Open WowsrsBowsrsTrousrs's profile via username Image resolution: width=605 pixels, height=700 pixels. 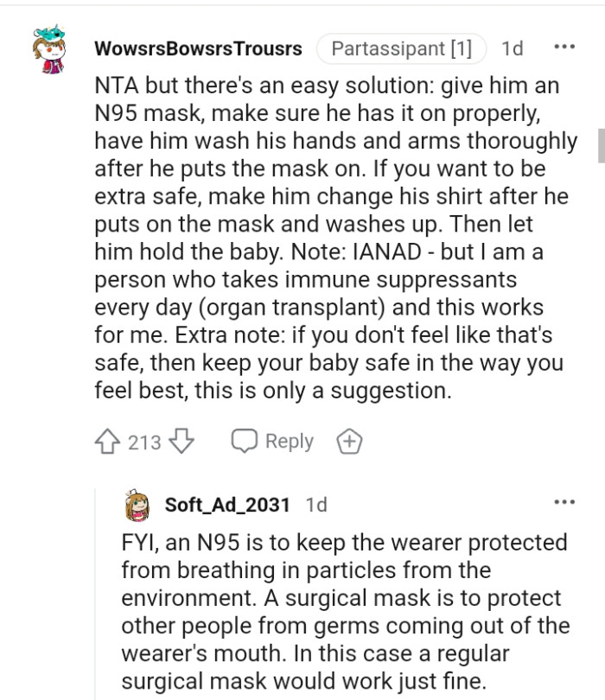(x=198, y=49)
